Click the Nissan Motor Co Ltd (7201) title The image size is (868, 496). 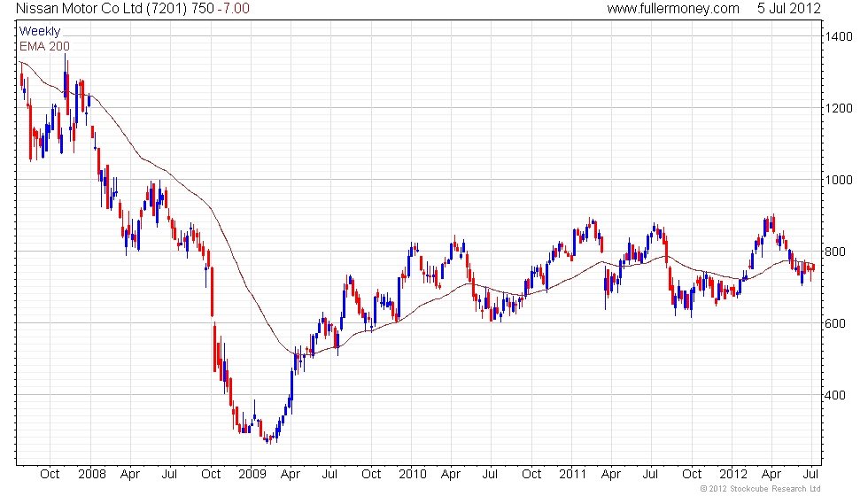pos(102,9)
